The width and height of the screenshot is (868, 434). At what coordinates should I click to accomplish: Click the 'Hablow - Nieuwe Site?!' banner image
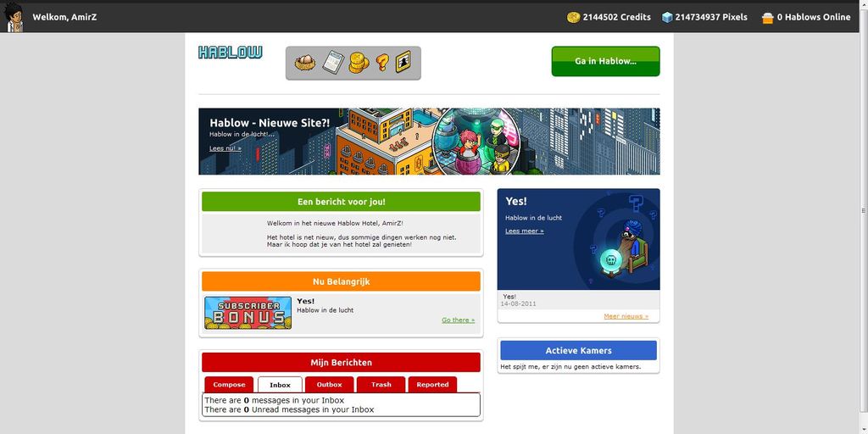(429, 142)
